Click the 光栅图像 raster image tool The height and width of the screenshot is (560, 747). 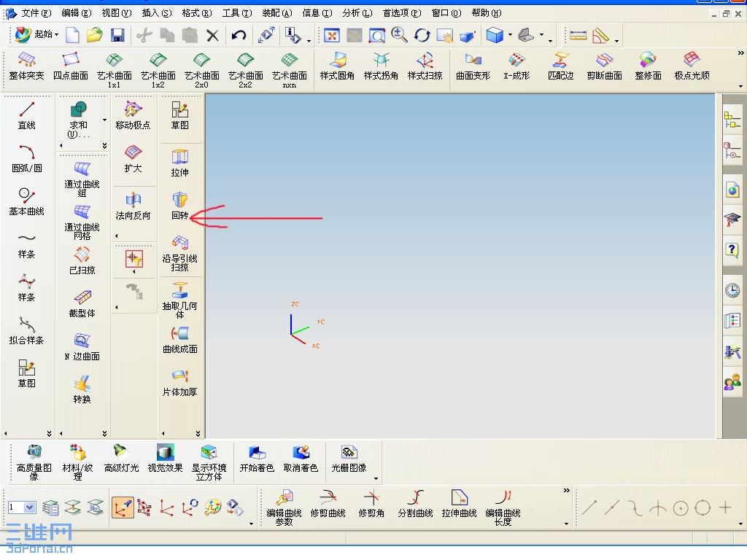coord(349,459)
